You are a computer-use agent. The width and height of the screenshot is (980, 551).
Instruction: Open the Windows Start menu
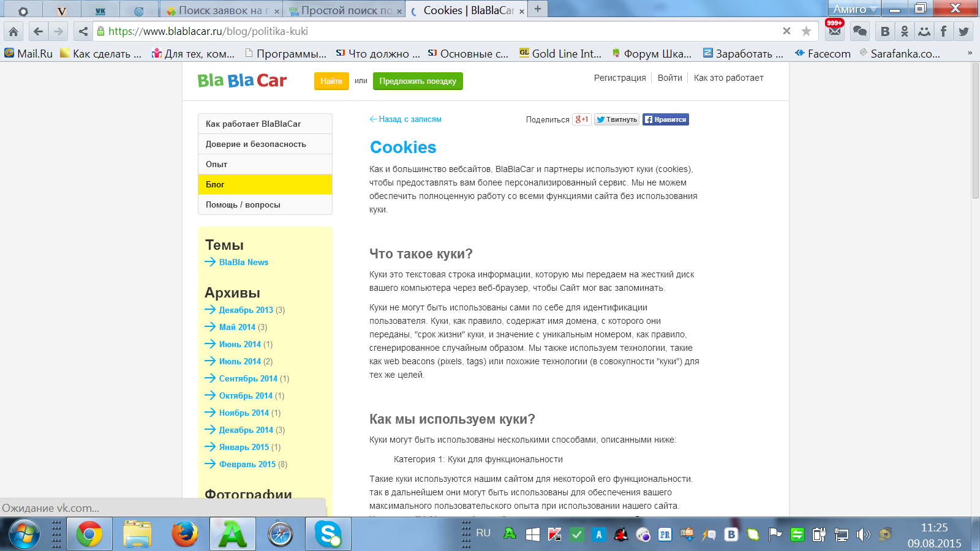pyautogui.click(x=24, y=534)
